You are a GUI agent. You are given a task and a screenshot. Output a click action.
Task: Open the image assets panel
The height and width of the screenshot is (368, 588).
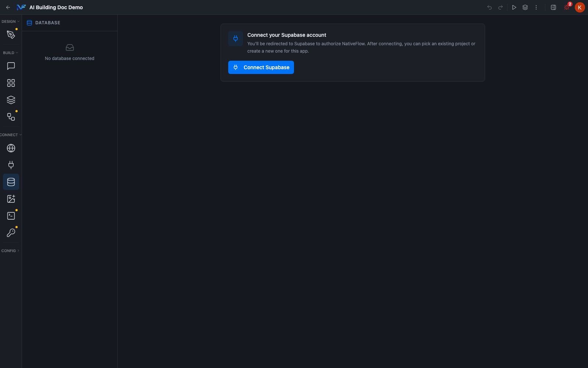pyautogui.click(x=11, y=199)
